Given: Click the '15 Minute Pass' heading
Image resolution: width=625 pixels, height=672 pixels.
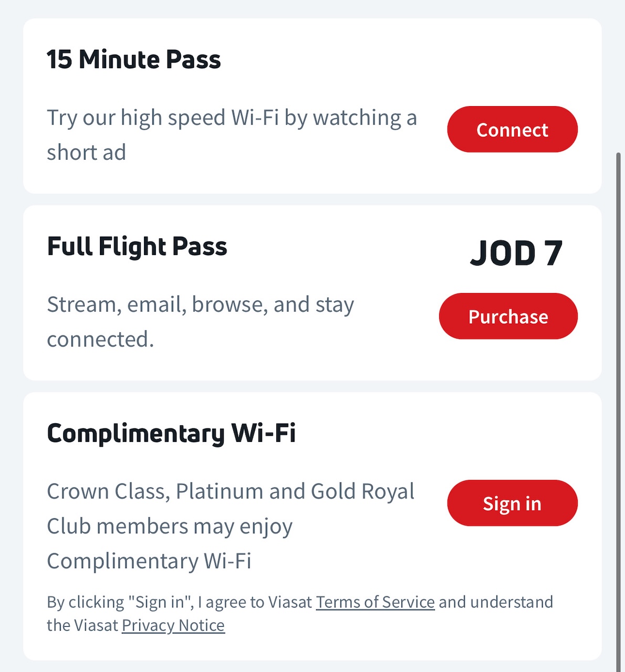Looking at the screenshot, I should tap(134, 59).
